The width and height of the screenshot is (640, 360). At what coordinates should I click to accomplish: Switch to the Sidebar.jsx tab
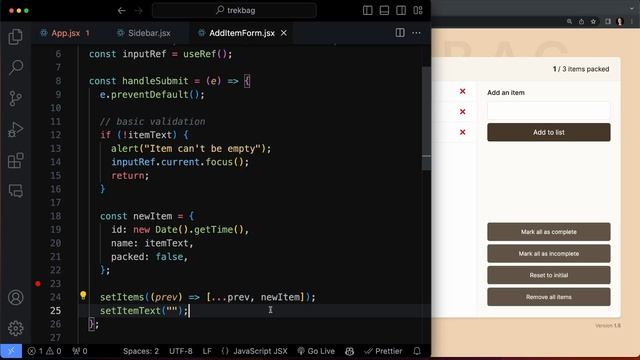pyautogui.click(x=144, y=33)
